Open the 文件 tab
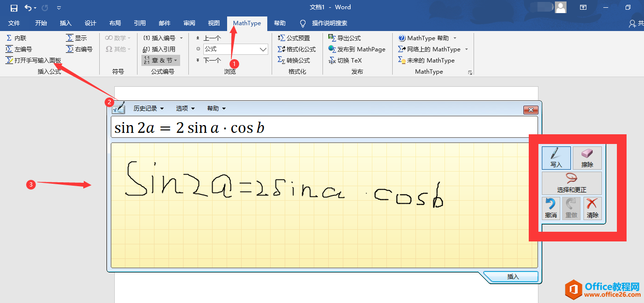644x303 pixels. coord(14,23)
